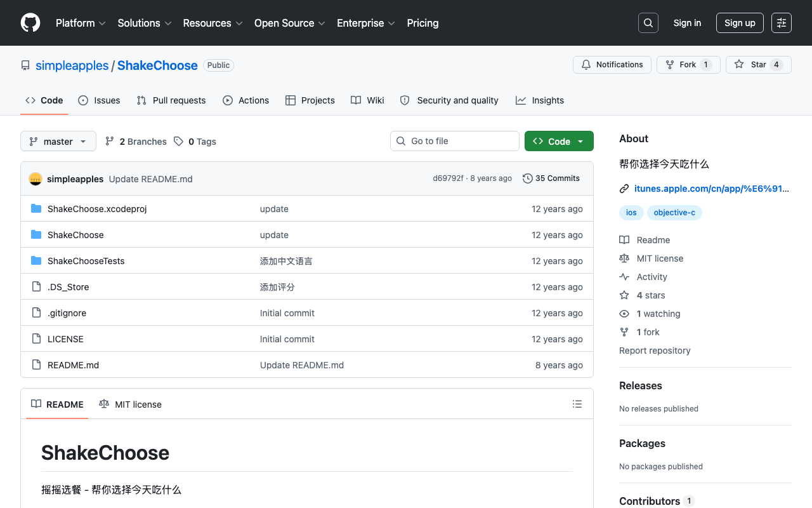812x508 pixels.
Task: Expand the Solutions menu
Action: [145, 23]
